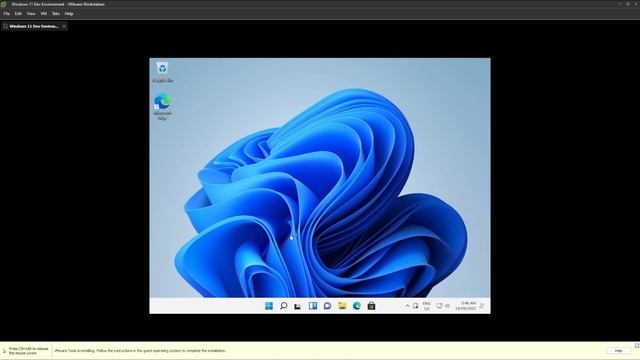The height and width of the screenshot is (360, 640).
Task: Select the Microsoft Edge desktop shortcut
Action: point(162,107)
